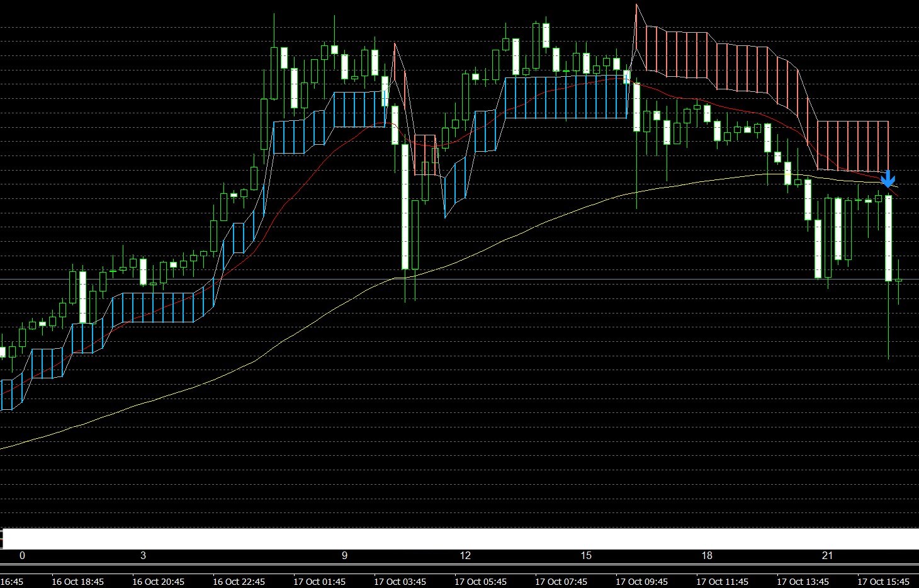
Task: Click the 17 Oct 07:45 time label
Action: point(561,582)
